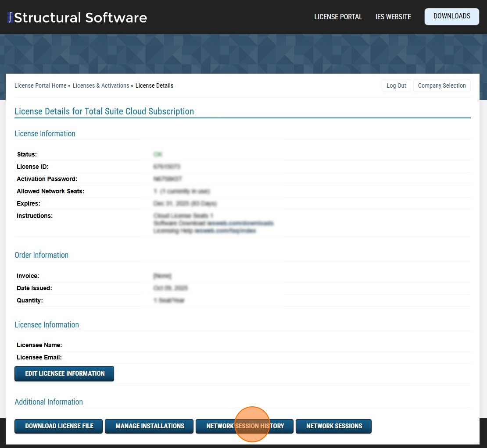Click EDIT LICENSEE INFORMATION button
The image size is (487, 448).
64,373
